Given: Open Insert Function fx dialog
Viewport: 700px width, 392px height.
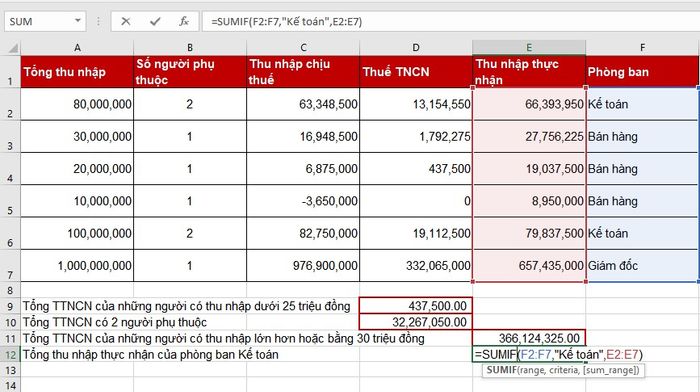Looking at the screenshot, I should click(184, 21).
